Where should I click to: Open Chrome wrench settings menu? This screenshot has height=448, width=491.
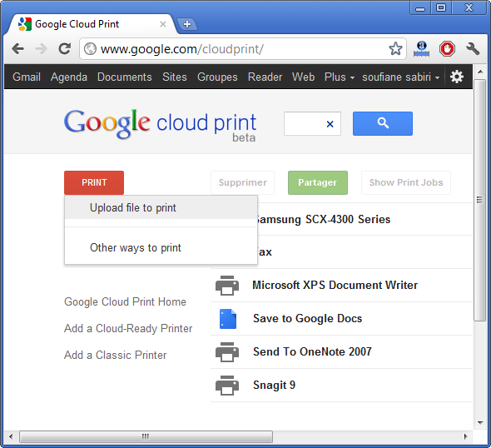click(x=473, y=49)
